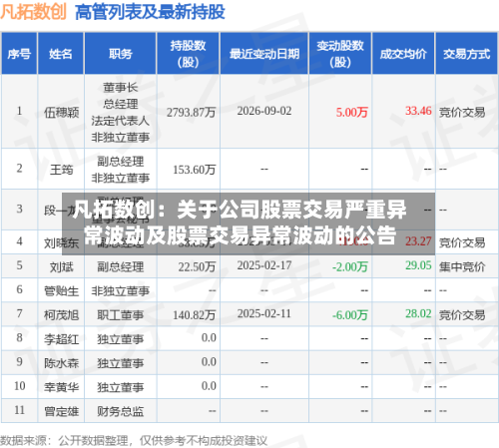Click the date 2025-02-11
This screenshot has height=448, width=499.
tap(264, 313)
